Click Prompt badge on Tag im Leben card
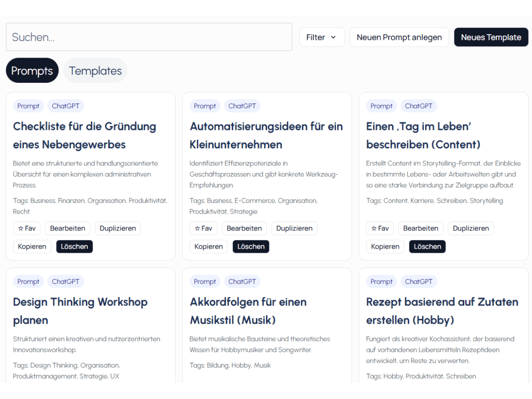 tap(382, 106)
